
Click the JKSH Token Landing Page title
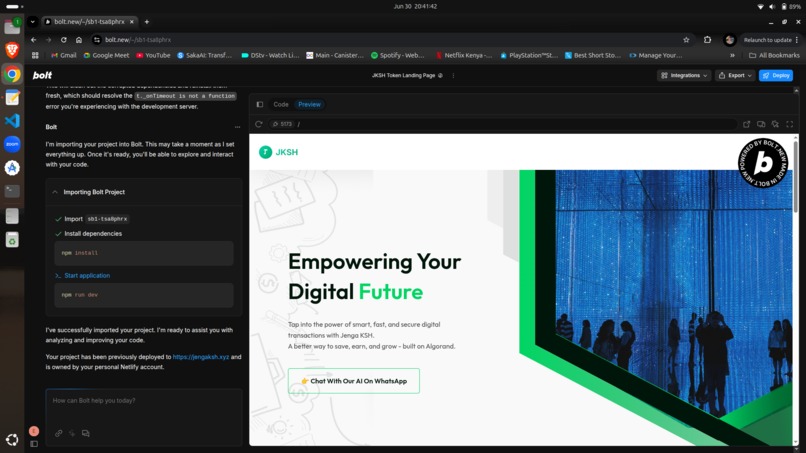[404, 75]
